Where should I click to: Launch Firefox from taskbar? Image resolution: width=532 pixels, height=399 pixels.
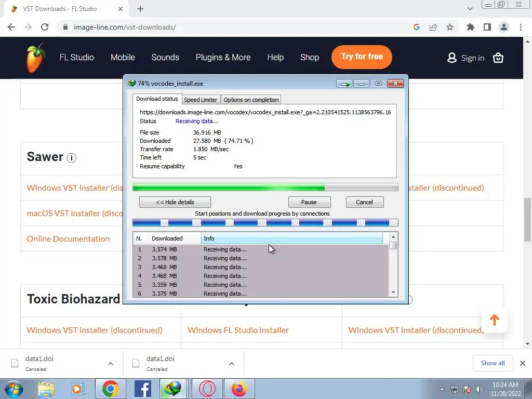pyautogui.click(x=239, y=389)
